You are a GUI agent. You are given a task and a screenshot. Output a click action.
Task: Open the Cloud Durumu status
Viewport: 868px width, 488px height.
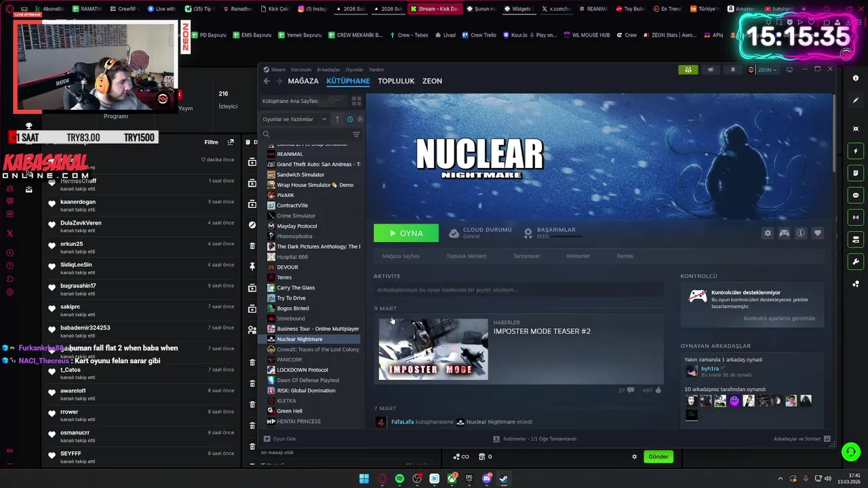pos(480,232)
